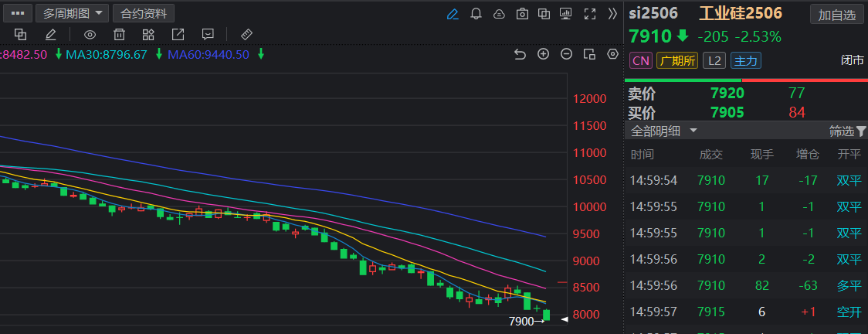Click the 加自选 add-to-watchlist button
868x334 pixels.
(x=837, y=15)
